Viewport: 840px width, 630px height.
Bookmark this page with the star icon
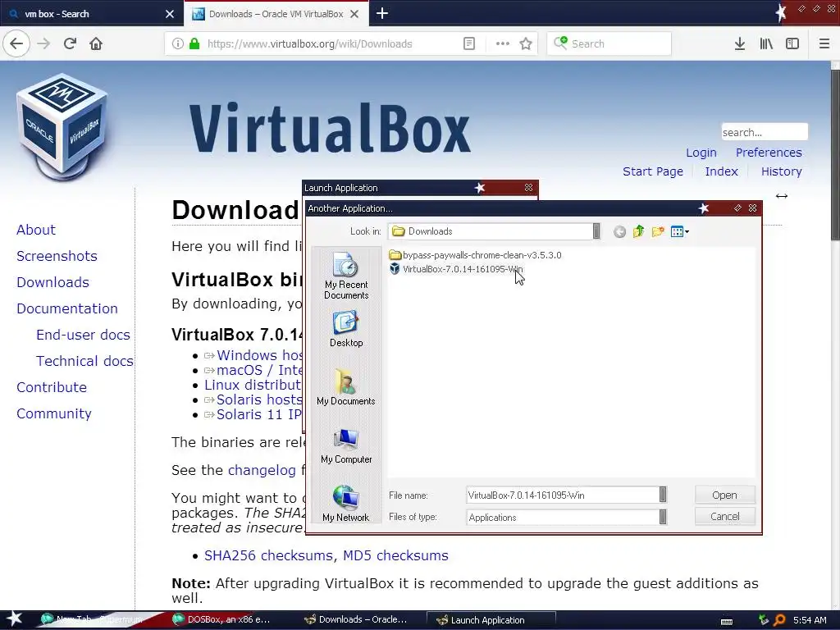526,43
